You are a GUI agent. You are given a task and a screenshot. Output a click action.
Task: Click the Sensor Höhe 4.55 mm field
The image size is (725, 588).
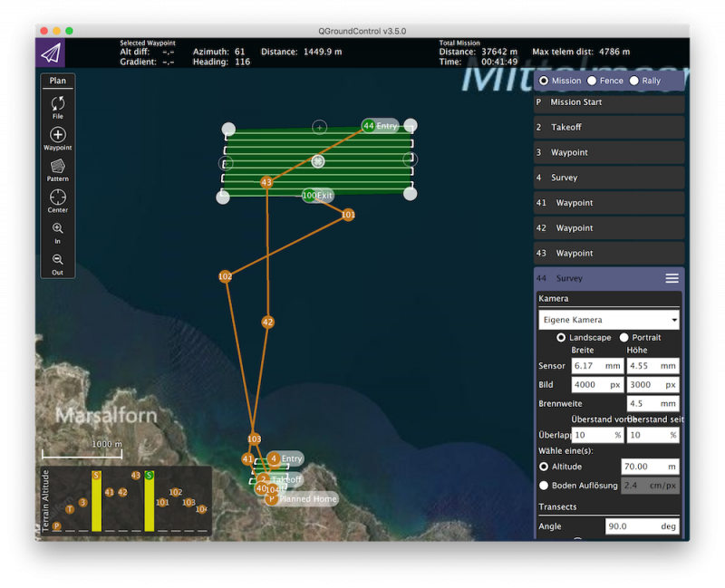(x=652, y=366)
